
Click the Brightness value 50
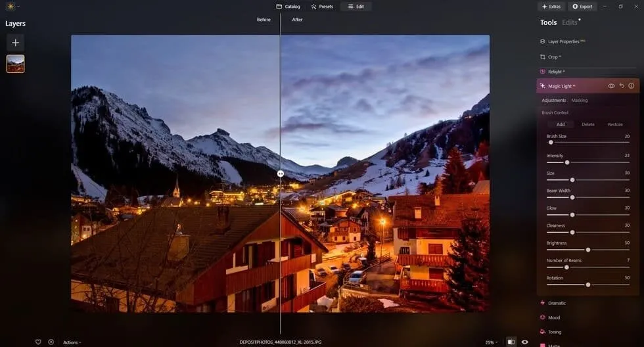tap(627, 243)
